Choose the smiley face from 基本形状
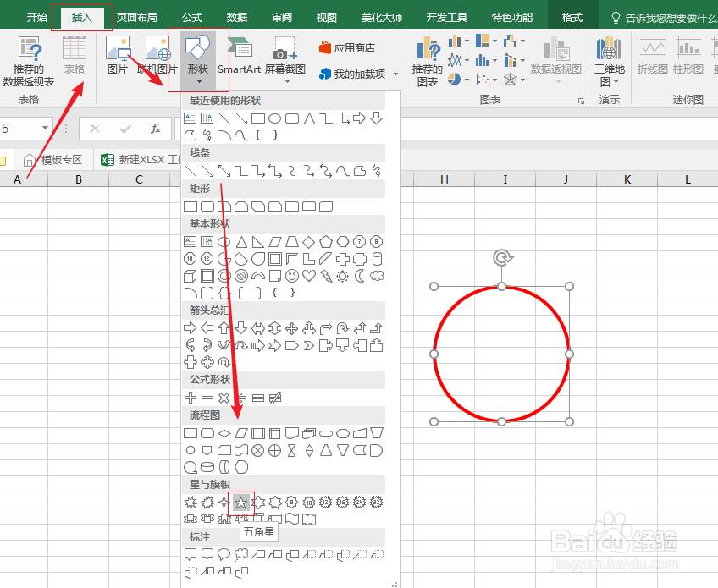The width and height of the screenshot is (718, 588). [292, 275]
